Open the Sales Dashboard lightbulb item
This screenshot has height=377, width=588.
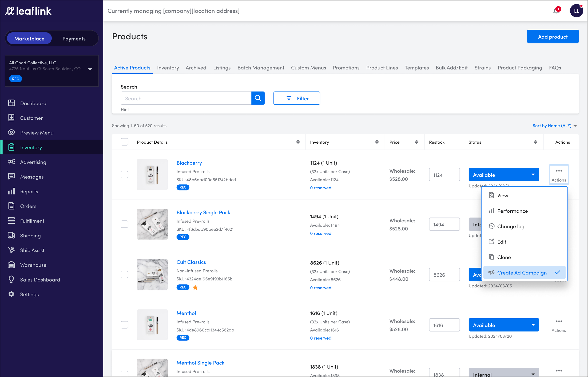coord(40,280)
